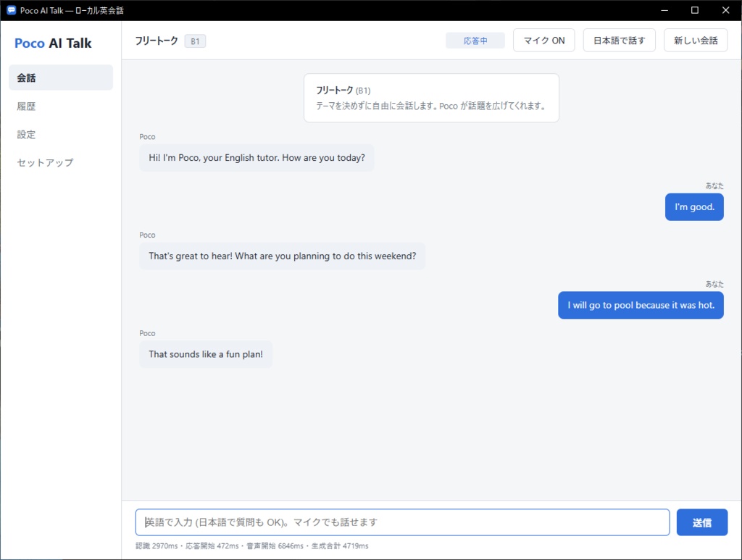
Task: Focus the English message input field
Action: pos(402,522)
